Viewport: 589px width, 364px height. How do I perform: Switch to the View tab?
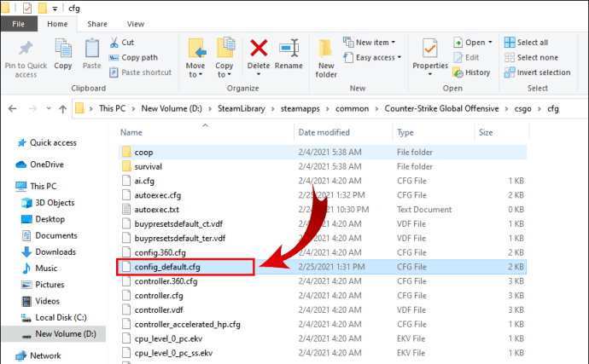click(x=136, y=24)
